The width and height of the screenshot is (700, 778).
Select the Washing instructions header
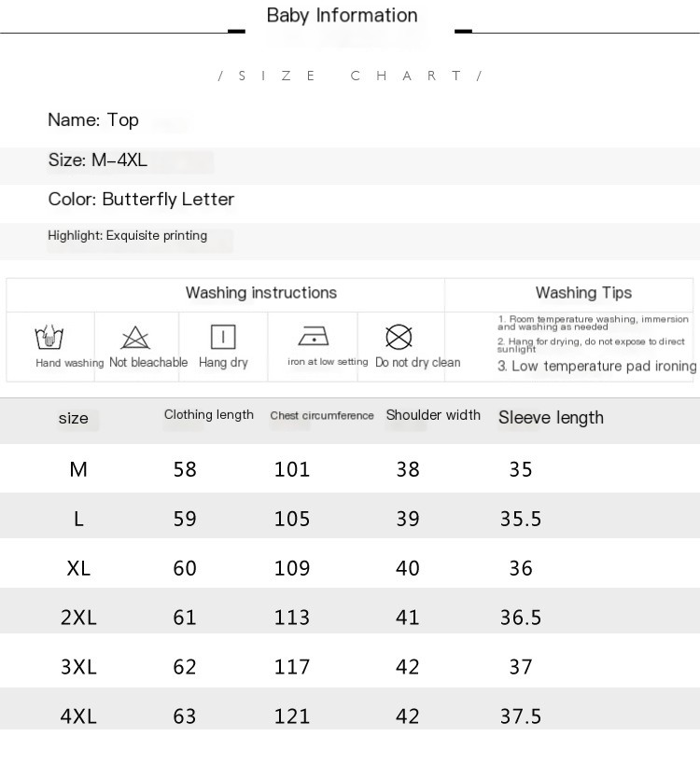click(x=261, y=293)
